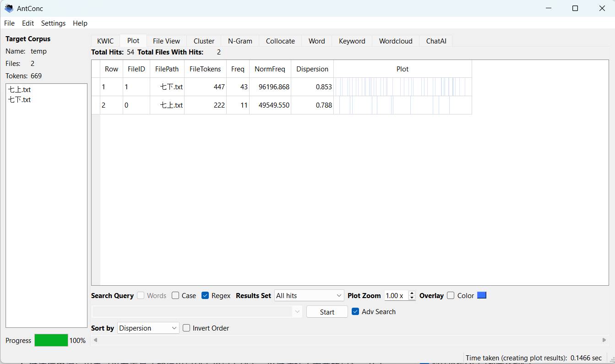Viewport: 615px width, 364px height.
Task: Toggle the Invert Order checkbox
Action: pos(186,328)
